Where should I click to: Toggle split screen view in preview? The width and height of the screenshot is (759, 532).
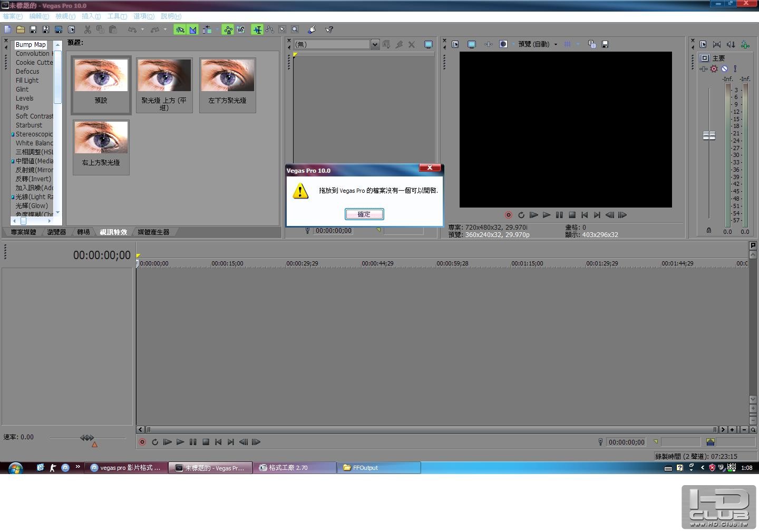point(503,44)
